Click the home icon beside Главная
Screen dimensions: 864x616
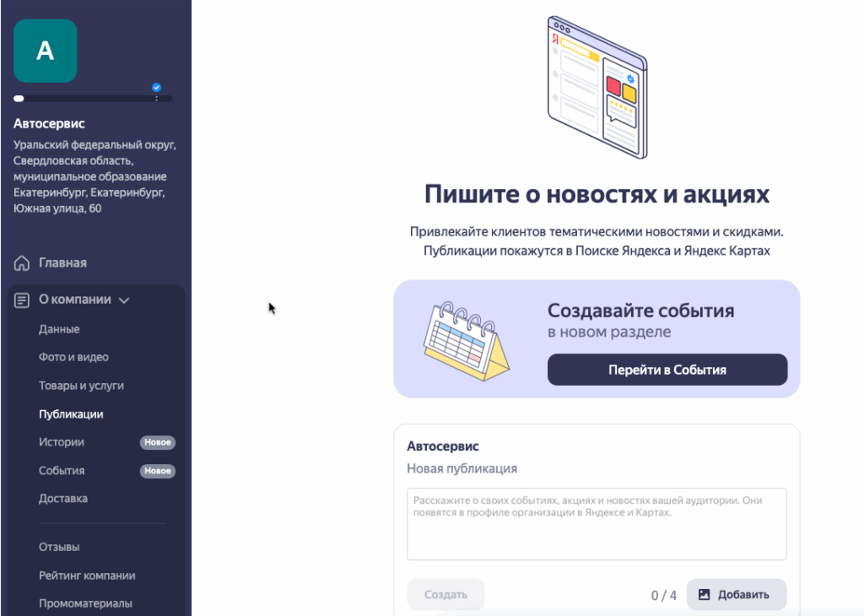pyautogui.click(x=21, y=262)
